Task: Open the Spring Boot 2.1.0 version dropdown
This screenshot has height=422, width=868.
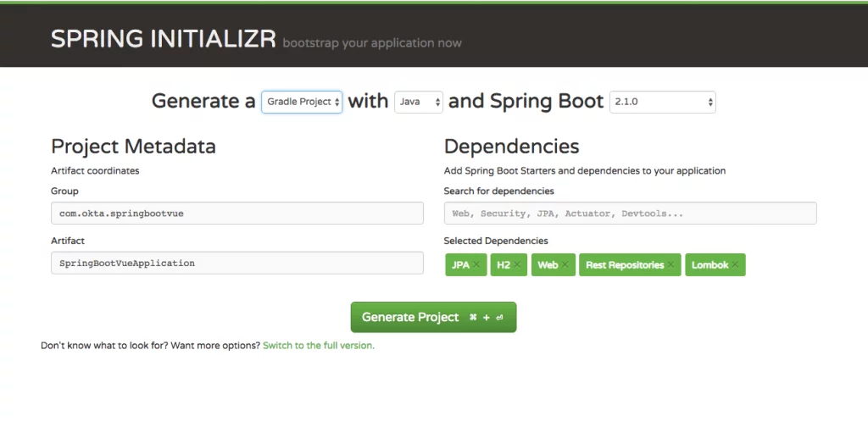Action: [x=663, y=102]
